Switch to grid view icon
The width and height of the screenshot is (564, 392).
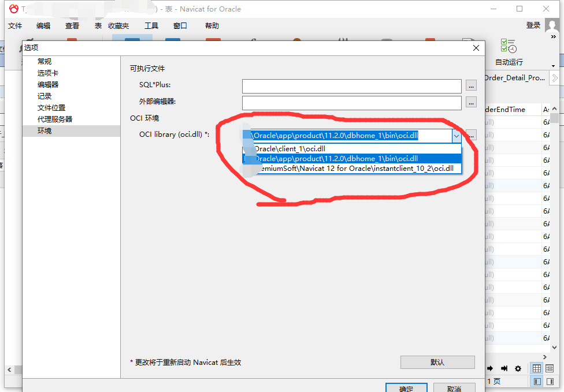pos(537,368)
